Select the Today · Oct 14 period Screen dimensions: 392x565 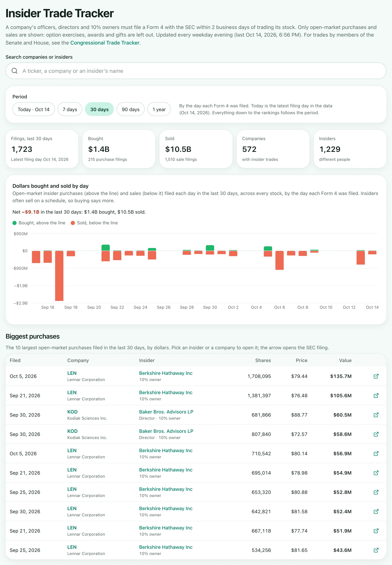pos(33,109)
